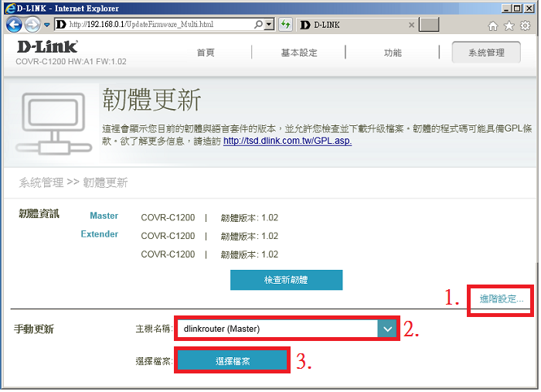Select the 系統管理 tab

coord(486,53)
